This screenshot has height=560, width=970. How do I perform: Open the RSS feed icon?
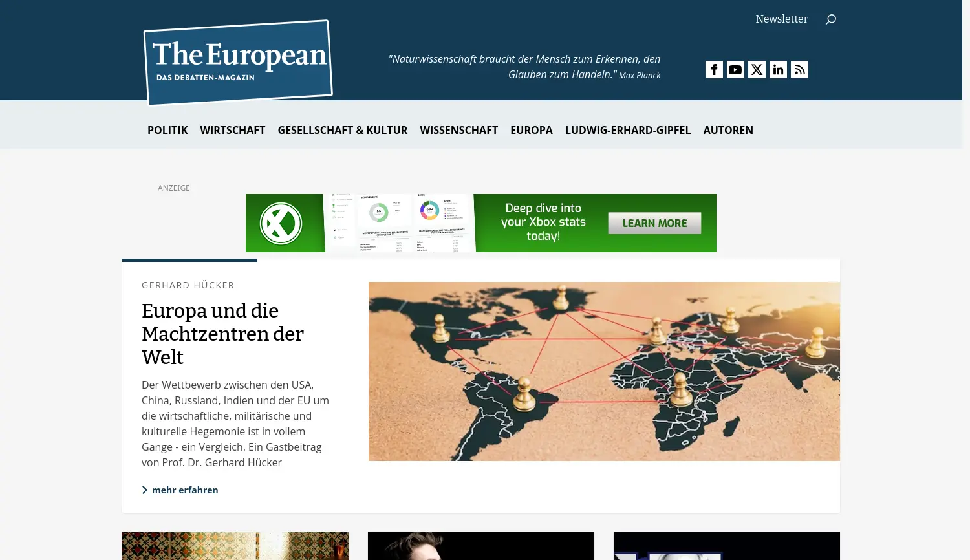coord(799,69)
